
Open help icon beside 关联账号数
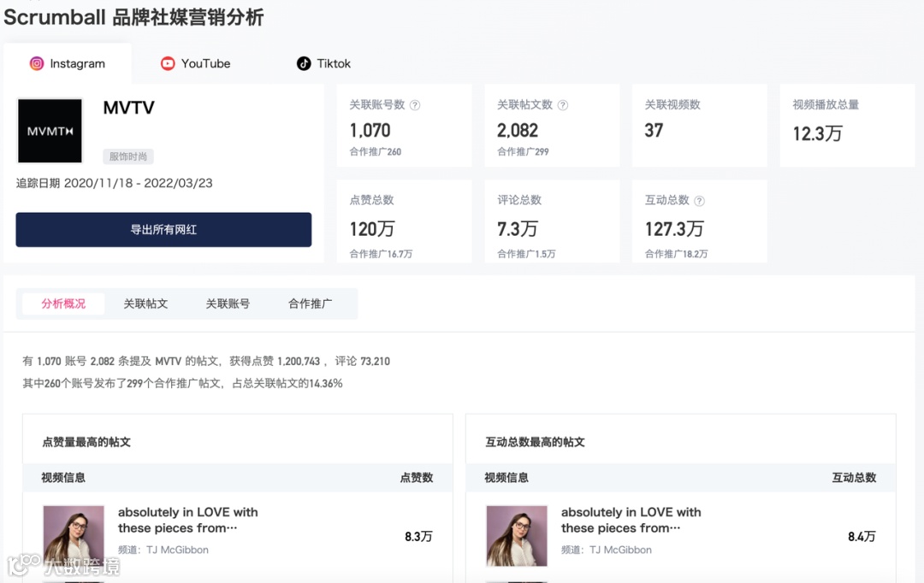click(415, 105)
